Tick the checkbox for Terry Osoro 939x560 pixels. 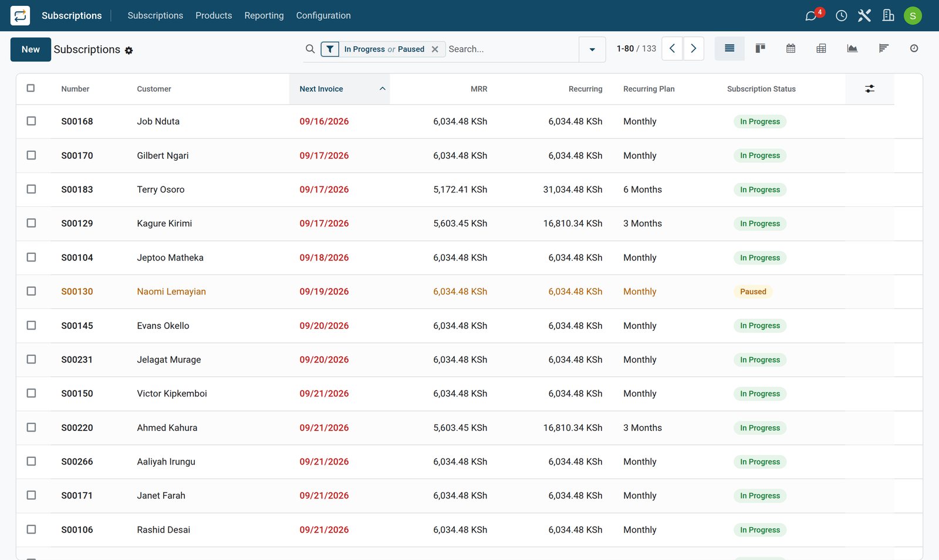coord(31,189)
